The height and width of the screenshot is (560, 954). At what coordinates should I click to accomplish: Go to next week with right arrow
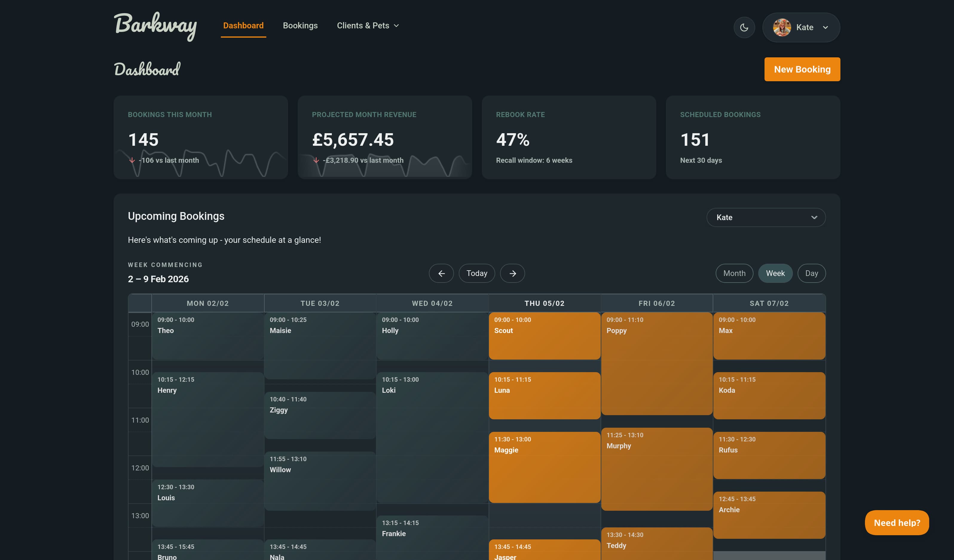pos(512,273)
